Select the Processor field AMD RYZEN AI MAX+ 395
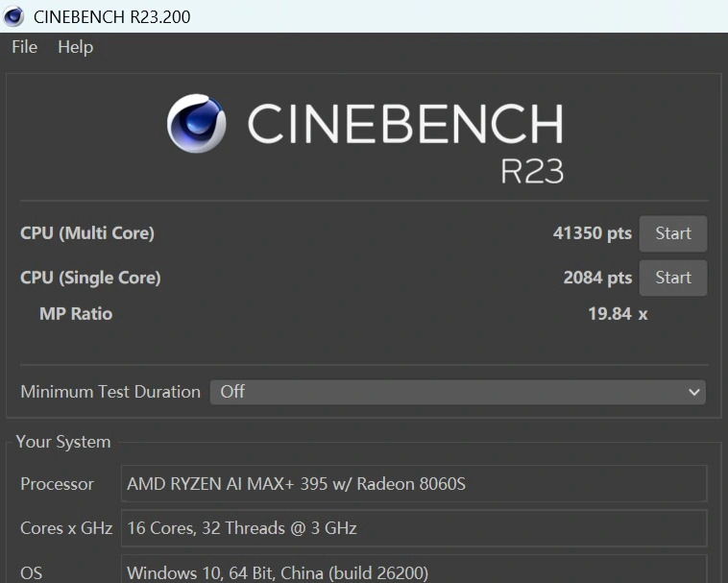The image size is (728, 583). 414,484
